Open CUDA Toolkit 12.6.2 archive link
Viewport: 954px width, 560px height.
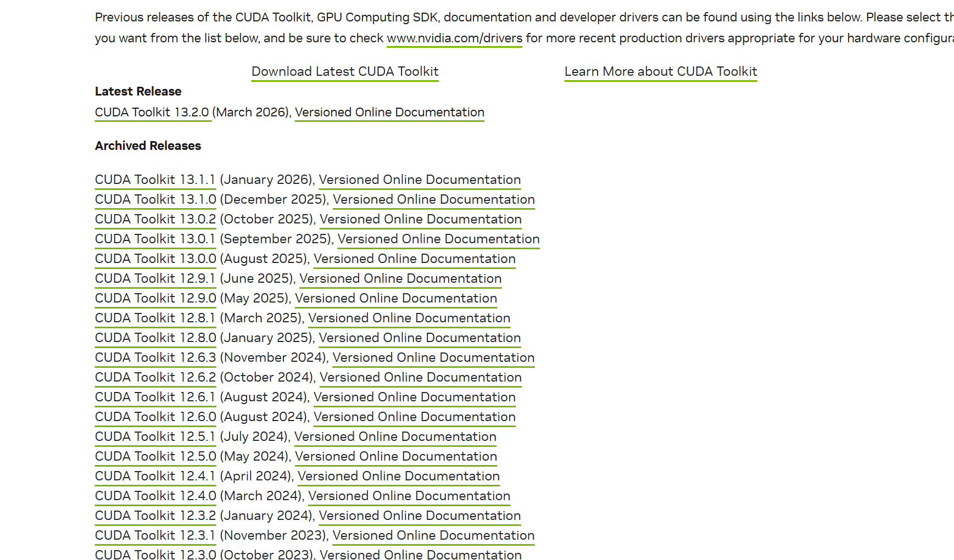click(155, 378)
